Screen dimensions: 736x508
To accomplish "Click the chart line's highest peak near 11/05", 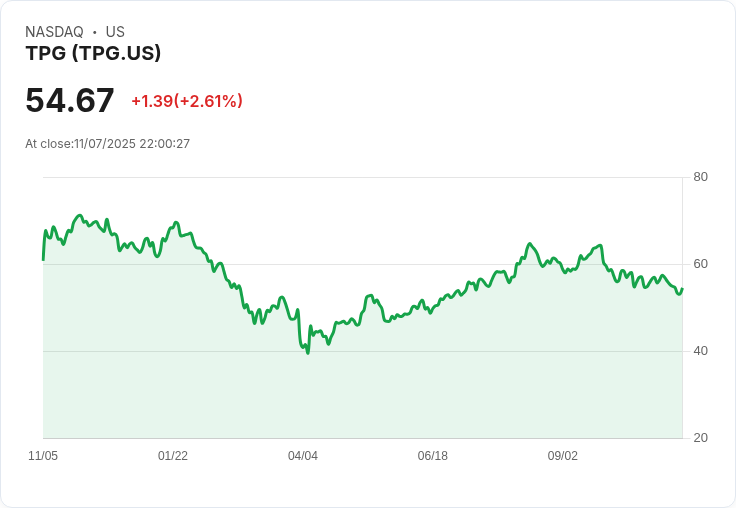I will (x=79, y=215).
